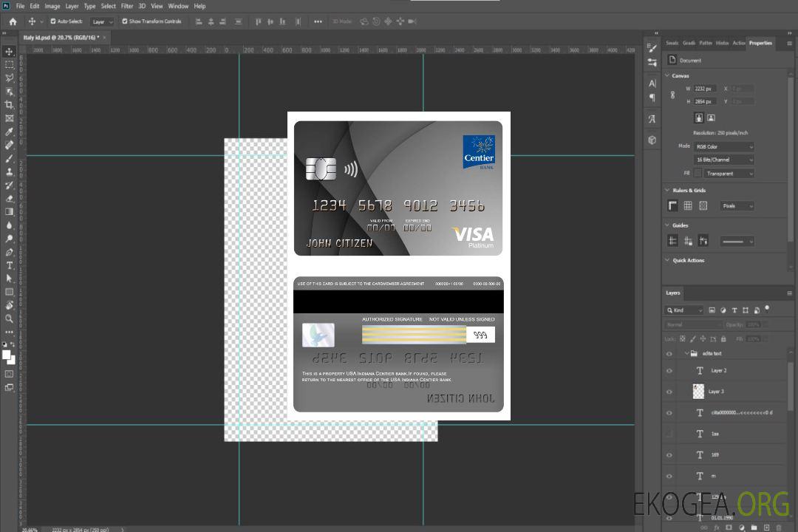Click the canvas Height input field
This screenshot has height=532, width=798.
click(705, 101)
